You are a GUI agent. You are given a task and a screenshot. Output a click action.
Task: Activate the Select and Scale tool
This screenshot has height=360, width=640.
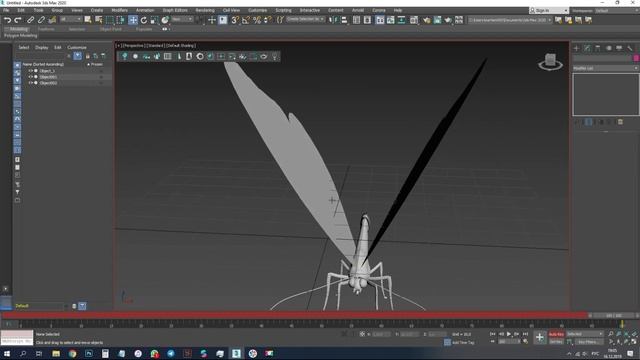pos(154,20)
